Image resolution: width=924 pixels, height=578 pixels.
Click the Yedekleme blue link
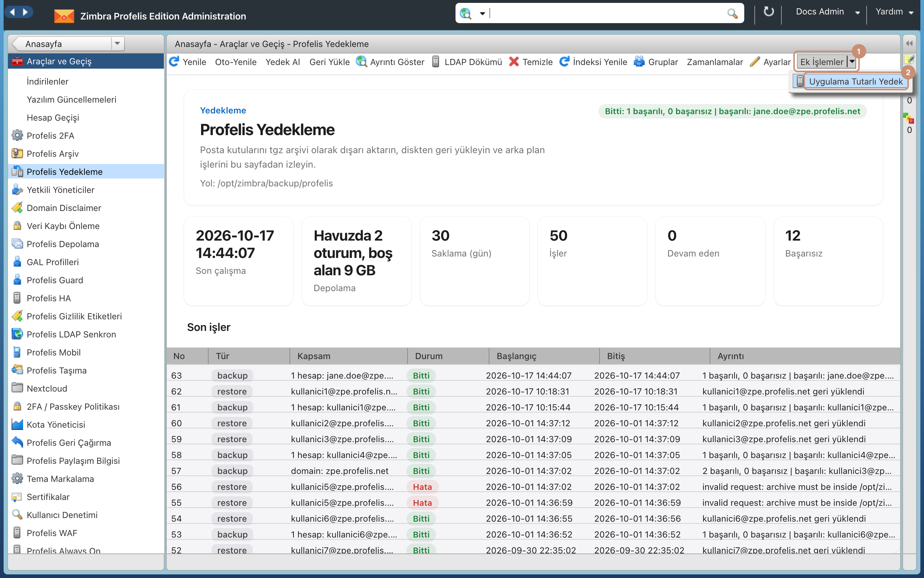[223, 111]
